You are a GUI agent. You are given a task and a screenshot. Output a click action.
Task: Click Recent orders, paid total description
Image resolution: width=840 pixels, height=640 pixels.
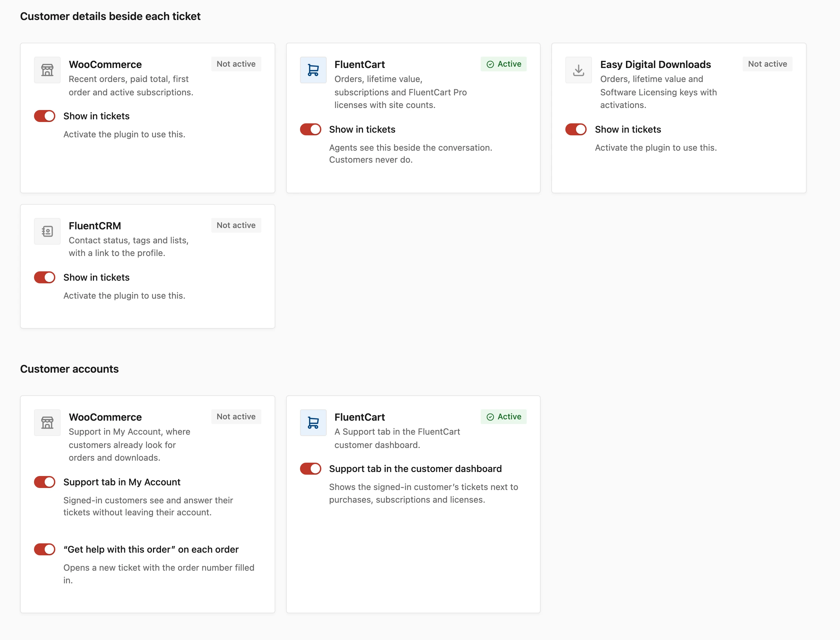coord(131,86)
